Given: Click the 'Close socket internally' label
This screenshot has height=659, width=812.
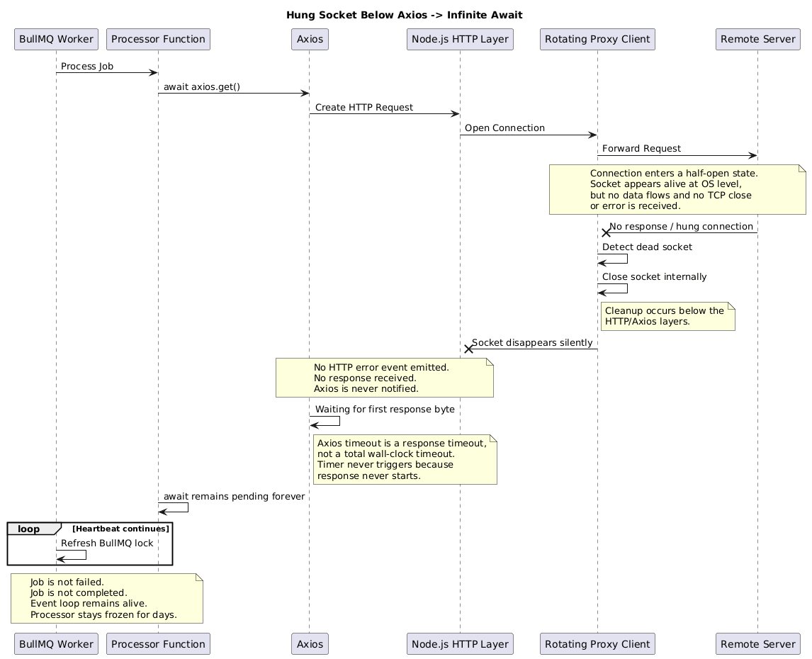Looking at the screenshot, I should coord(654,276).
